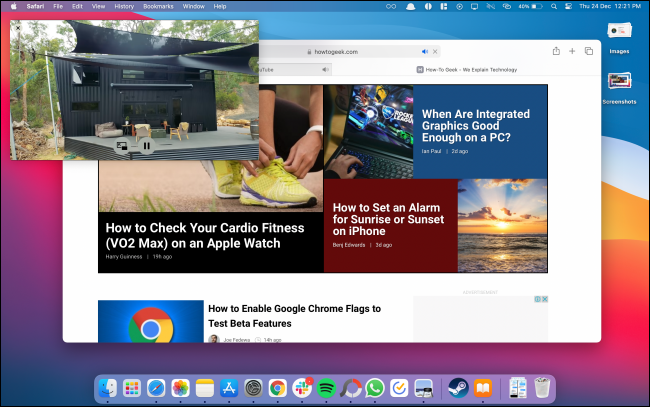650x407 pixels.
Task: Open the Chrome Flags article headline
Action: click(x=294, y=316)
